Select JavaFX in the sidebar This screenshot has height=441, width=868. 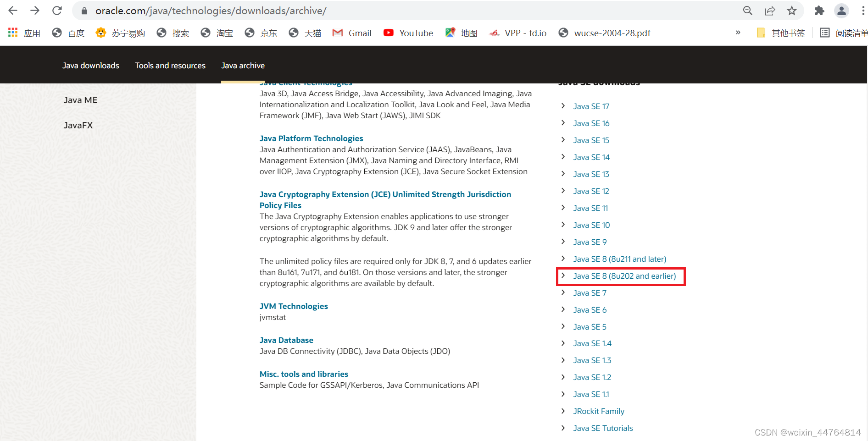pos(78,125)
